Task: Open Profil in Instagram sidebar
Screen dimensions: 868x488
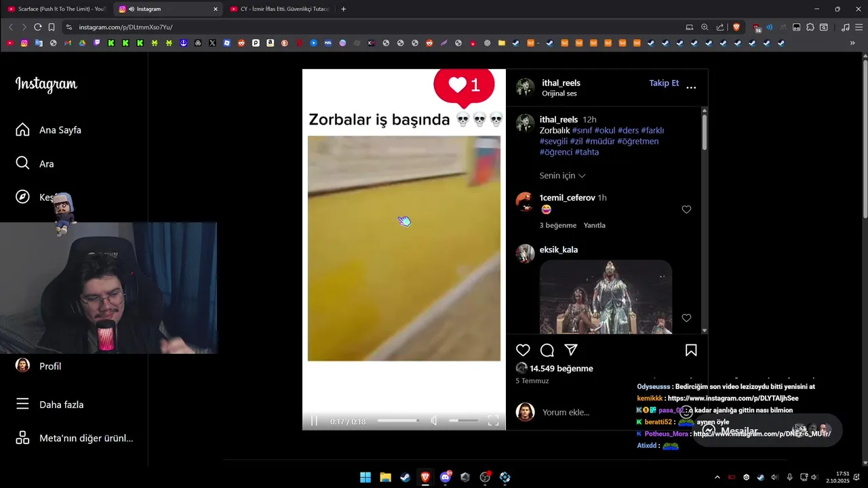Action: click(39, 366)
